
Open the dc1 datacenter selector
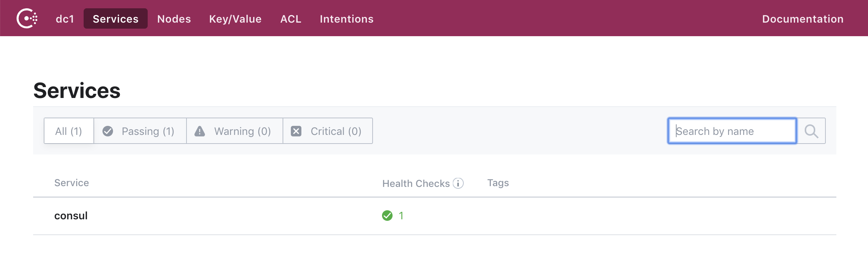[65, 19]
